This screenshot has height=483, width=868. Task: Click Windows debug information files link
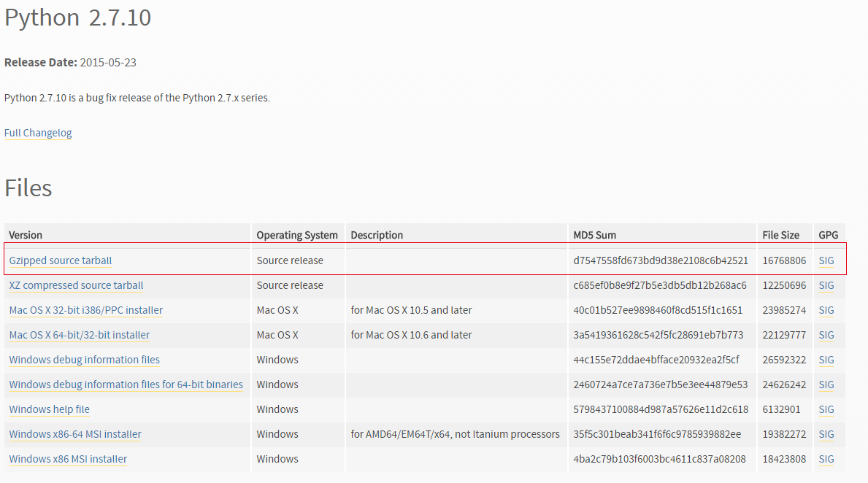point(84,360)
